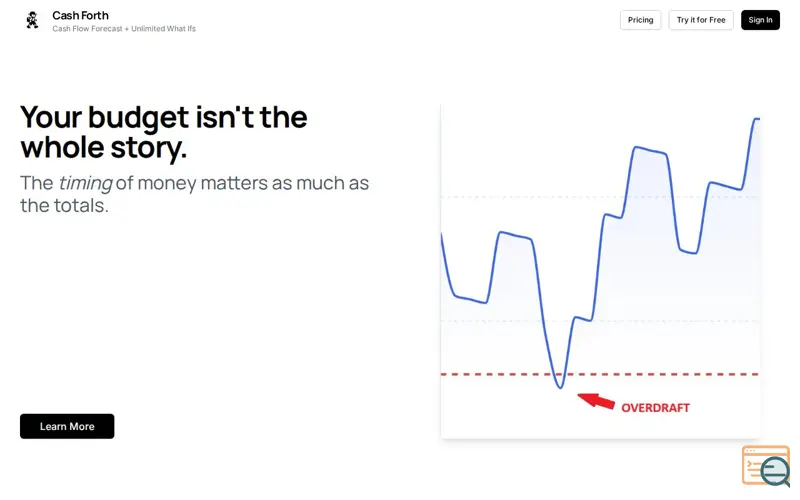
Task: Click the upper gray dotted gridline in chart
Action: [600, 196]
